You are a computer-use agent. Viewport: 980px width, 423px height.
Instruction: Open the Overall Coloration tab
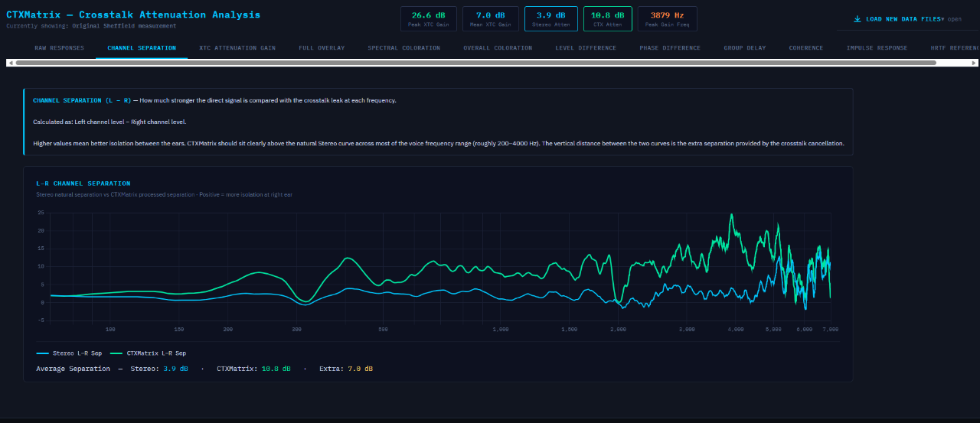(x=498, y=48)
